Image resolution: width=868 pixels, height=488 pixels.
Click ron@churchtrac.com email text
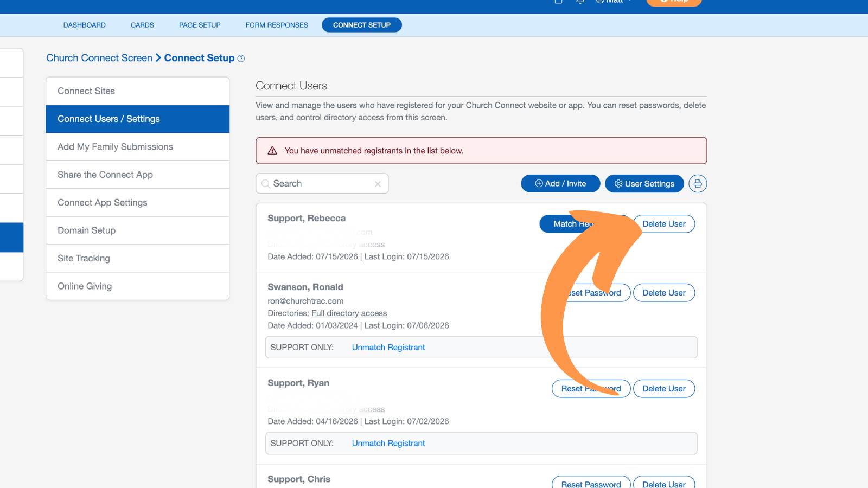tap(305, 301)
